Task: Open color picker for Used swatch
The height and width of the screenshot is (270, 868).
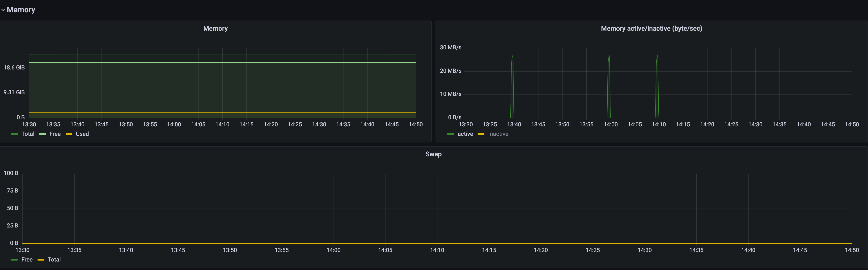Action: pyautogui.click(x=69, y=134)
